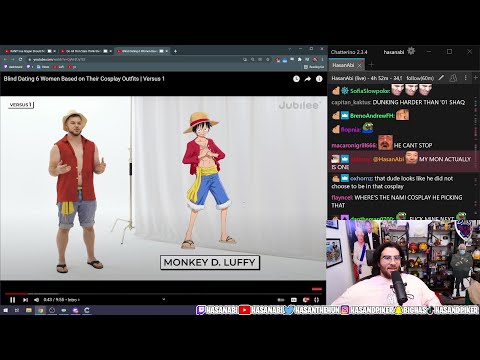Click the @HasanAbi mention in chat
Screen dimensions: 480x360
click(388, 159)
